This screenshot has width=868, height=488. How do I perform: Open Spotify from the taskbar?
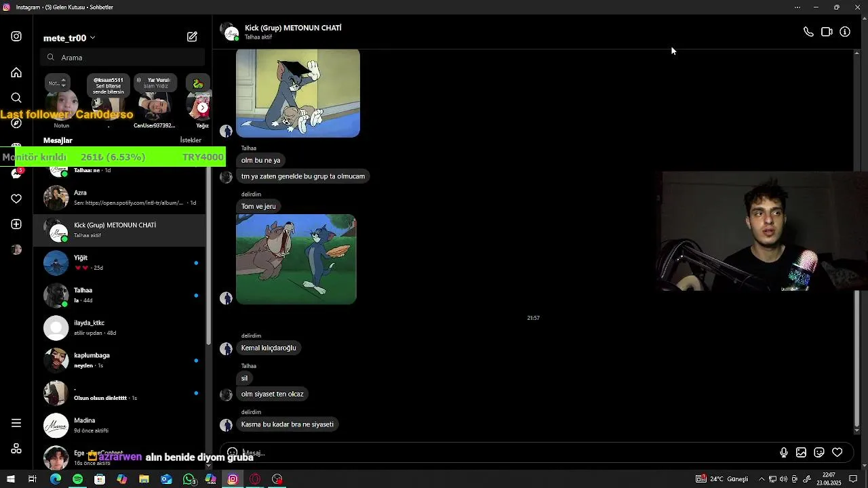coord(77,479)
